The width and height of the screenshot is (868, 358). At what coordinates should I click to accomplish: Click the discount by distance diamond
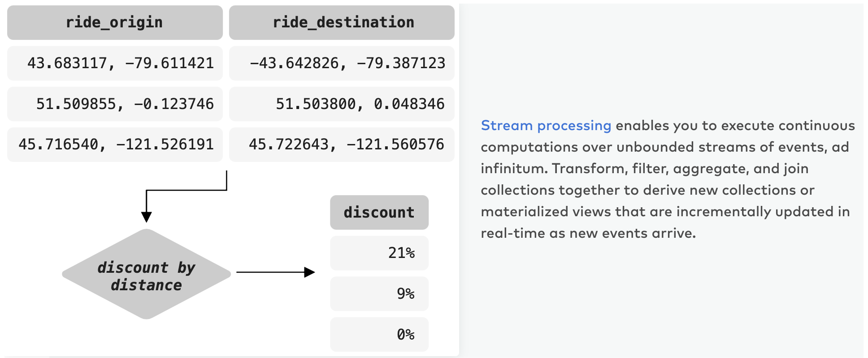point(147,274)
